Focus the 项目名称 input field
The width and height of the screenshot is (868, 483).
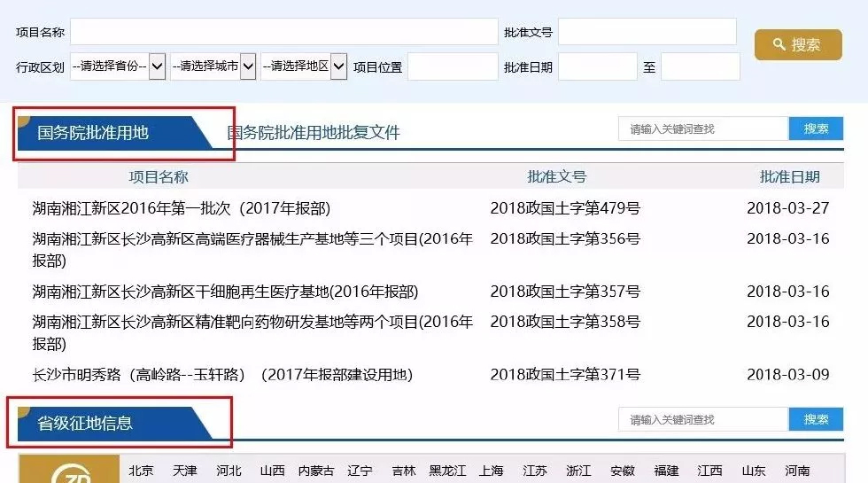coord(283,32)
